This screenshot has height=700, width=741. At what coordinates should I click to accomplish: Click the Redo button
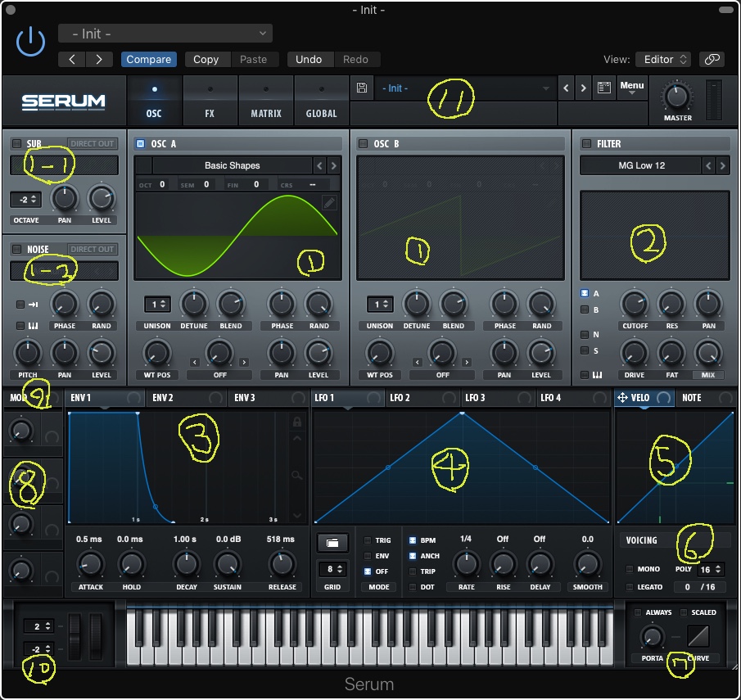(x=355, y=59)
